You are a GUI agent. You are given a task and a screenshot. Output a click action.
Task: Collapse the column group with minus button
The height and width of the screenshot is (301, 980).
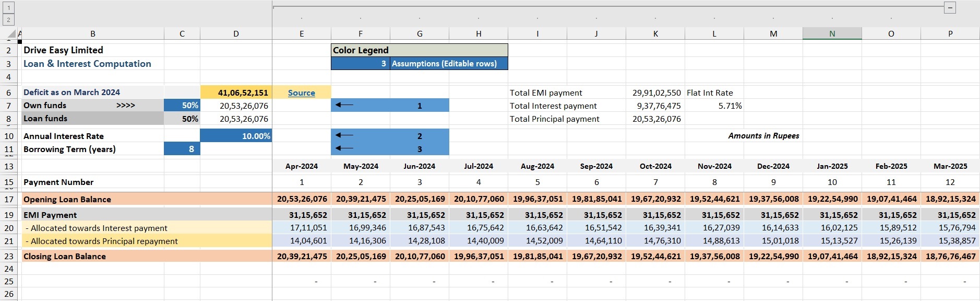(950, 7)
